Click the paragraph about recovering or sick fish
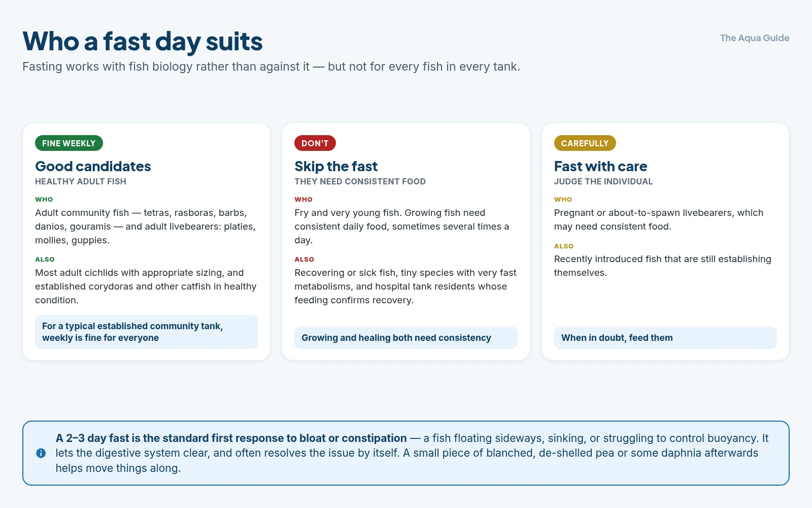 [405, 287]
